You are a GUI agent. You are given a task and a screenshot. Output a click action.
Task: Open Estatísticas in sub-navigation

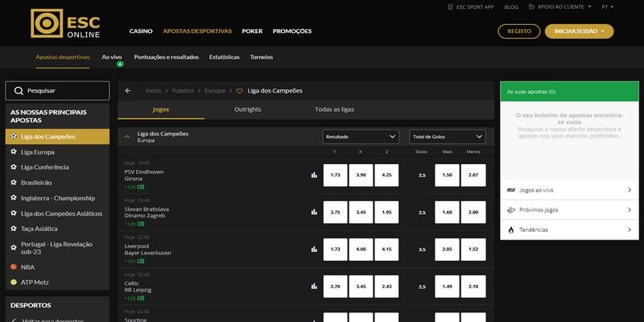tap(225, 57)
